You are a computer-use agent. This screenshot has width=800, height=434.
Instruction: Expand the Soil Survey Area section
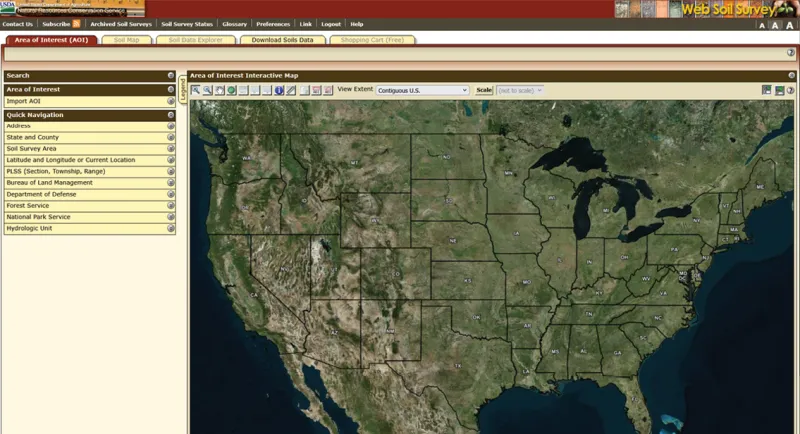tap(171, 148)
